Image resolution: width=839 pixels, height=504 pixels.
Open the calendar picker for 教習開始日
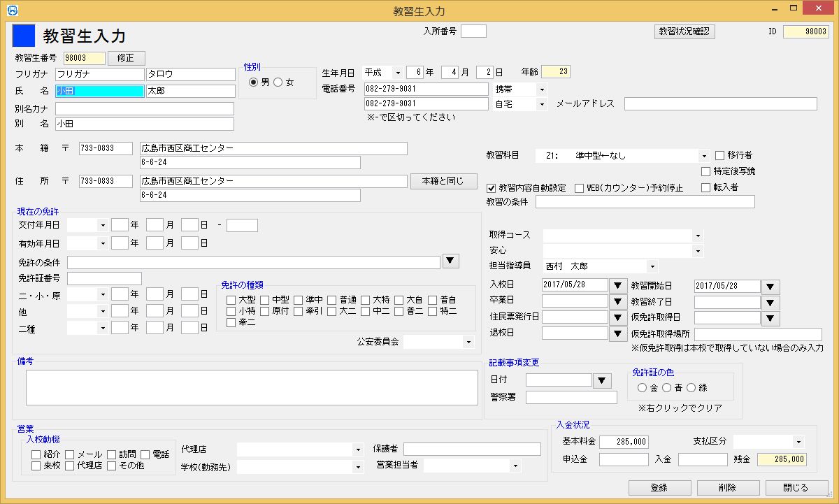[770, 286]
